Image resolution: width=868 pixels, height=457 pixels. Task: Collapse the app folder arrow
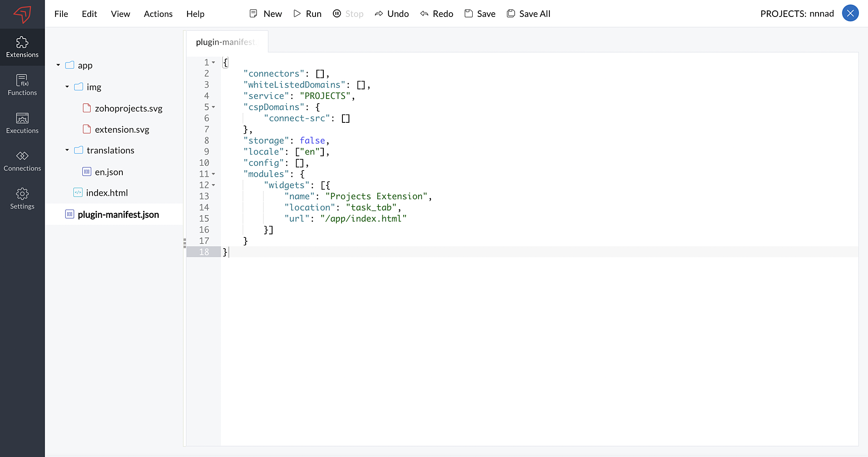(x=58, y=65)
